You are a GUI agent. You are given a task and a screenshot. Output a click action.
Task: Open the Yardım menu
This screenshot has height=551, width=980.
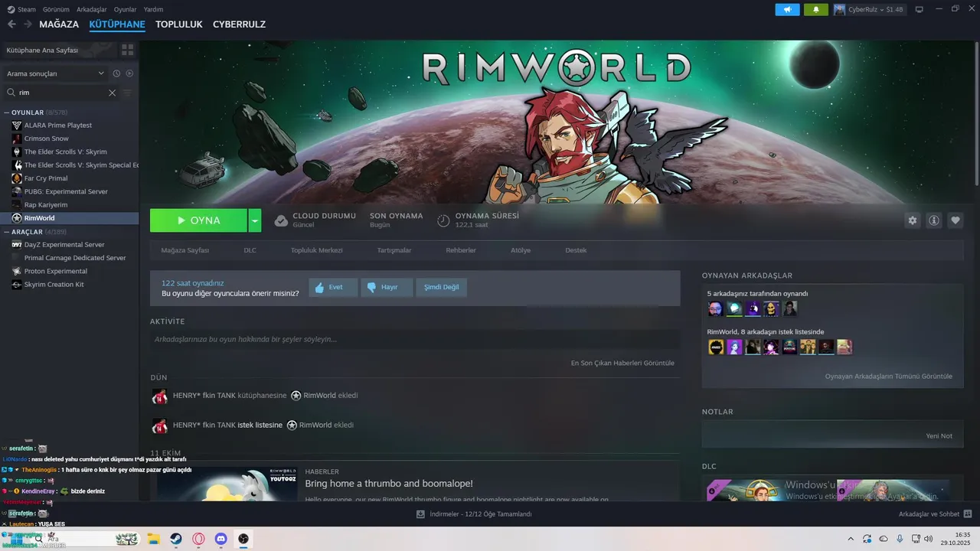154,9
